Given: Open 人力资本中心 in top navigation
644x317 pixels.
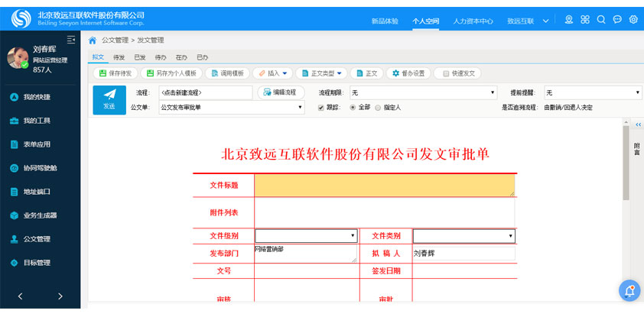Looking at the screenshot, I should (473, 21).
